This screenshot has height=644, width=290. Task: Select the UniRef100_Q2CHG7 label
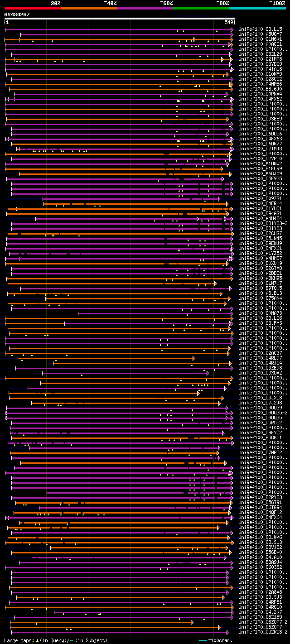point(260,233)
